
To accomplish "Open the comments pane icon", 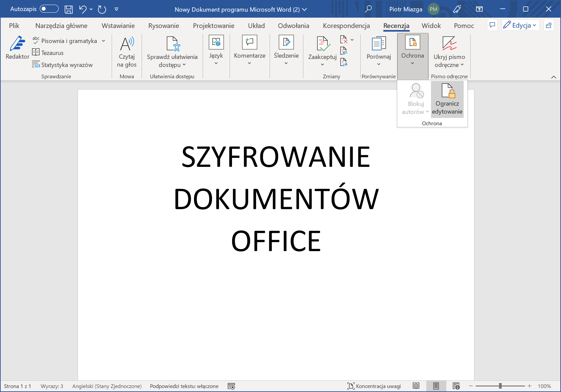I will point(492,25).
